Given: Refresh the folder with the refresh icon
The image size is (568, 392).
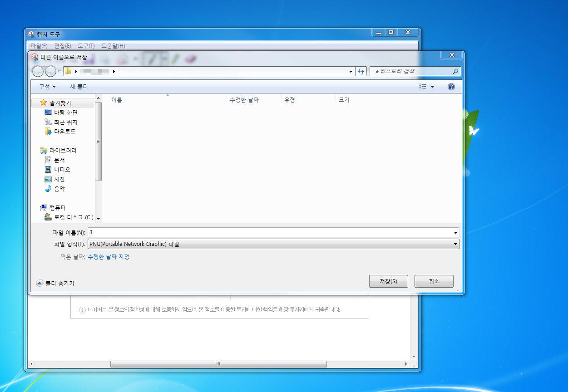Looking at the screenshot, I should tap(361, 72).
